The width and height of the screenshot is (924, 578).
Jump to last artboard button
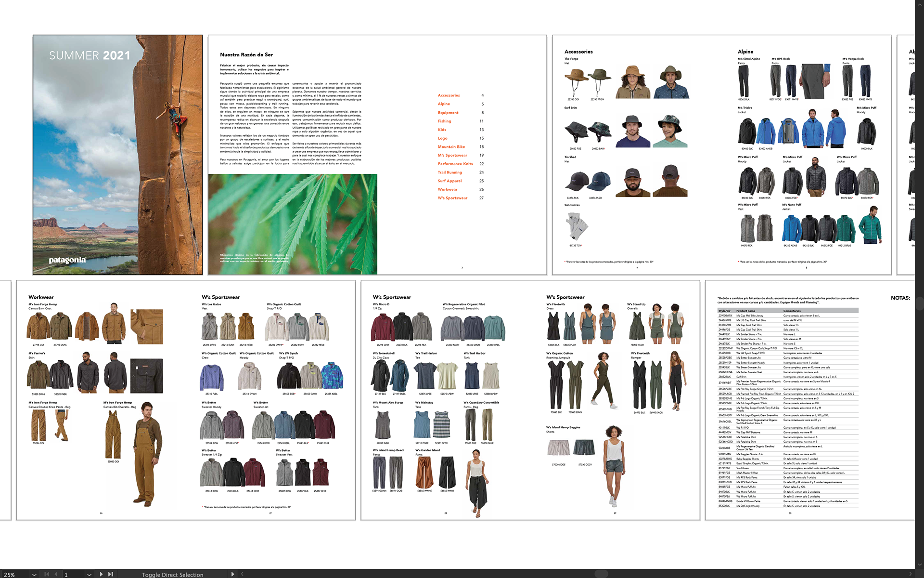point(111,574)
